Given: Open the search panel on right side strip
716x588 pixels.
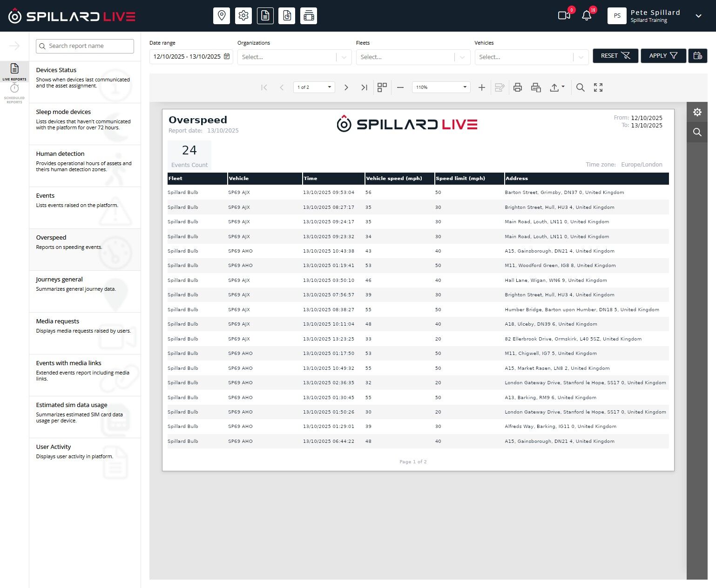Looking at the screenshot, I should pyautogui.click(x=697, y=132).
